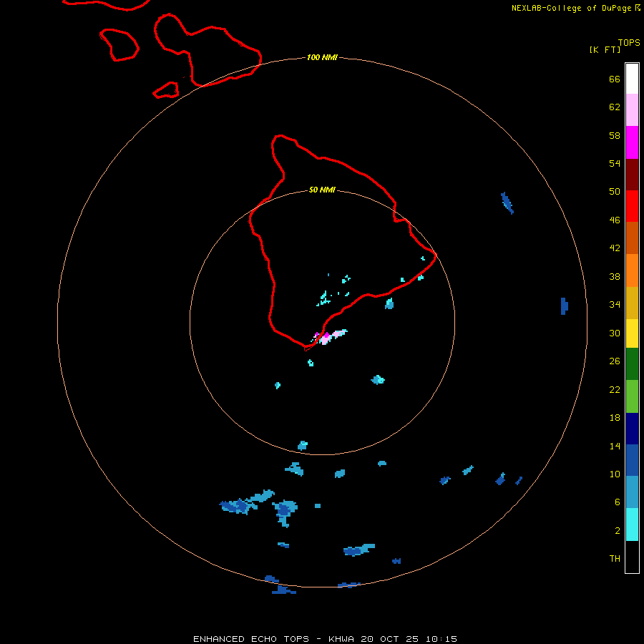The width and height of the screenshot is (644, 644).
Task: Click the [K FT] units label
Action: click(x=605, y=49)
